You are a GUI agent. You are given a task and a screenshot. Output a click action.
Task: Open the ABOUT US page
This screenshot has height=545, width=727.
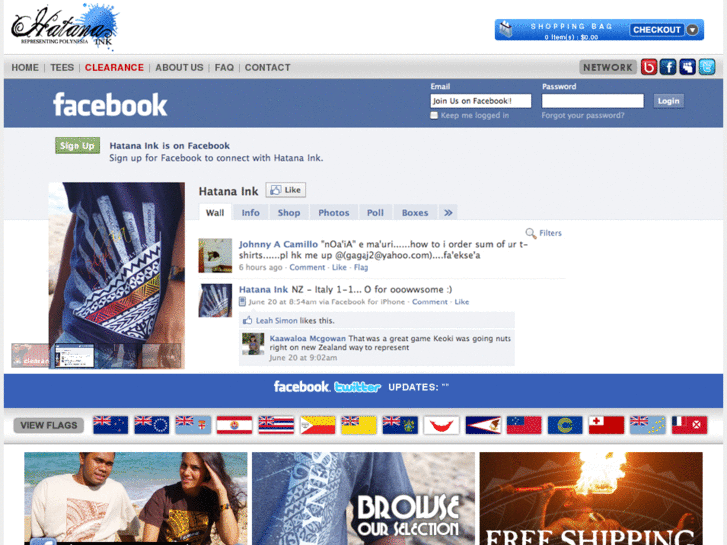[x=179, y=68]
